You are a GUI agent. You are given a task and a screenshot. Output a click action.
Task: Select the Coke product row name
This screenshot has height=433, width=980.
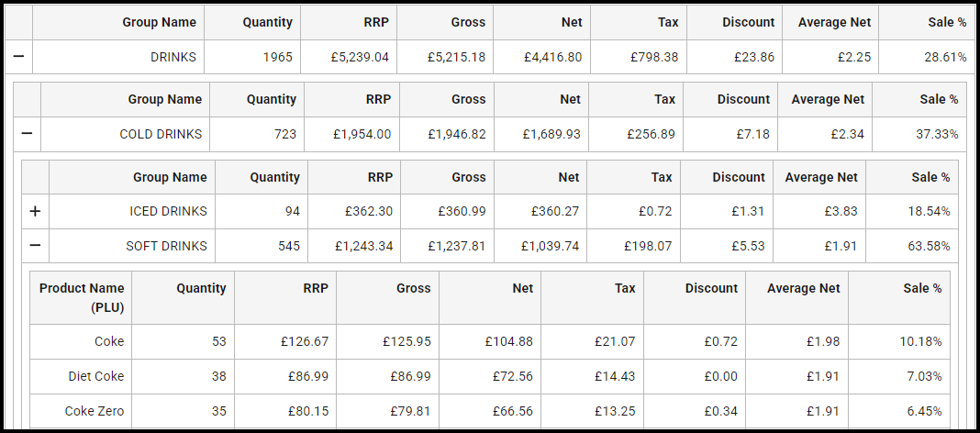(108, 341)
